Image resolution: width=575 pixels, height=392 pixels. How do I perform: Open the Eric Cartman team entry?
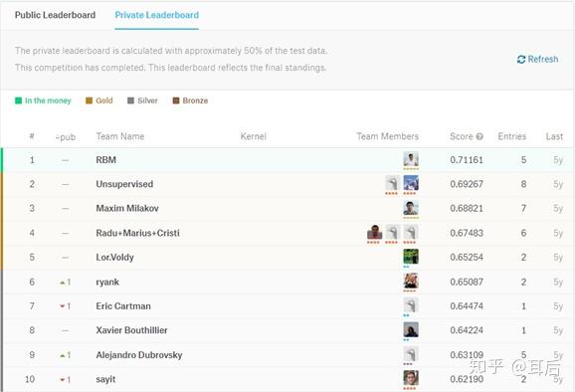(123, 306)
